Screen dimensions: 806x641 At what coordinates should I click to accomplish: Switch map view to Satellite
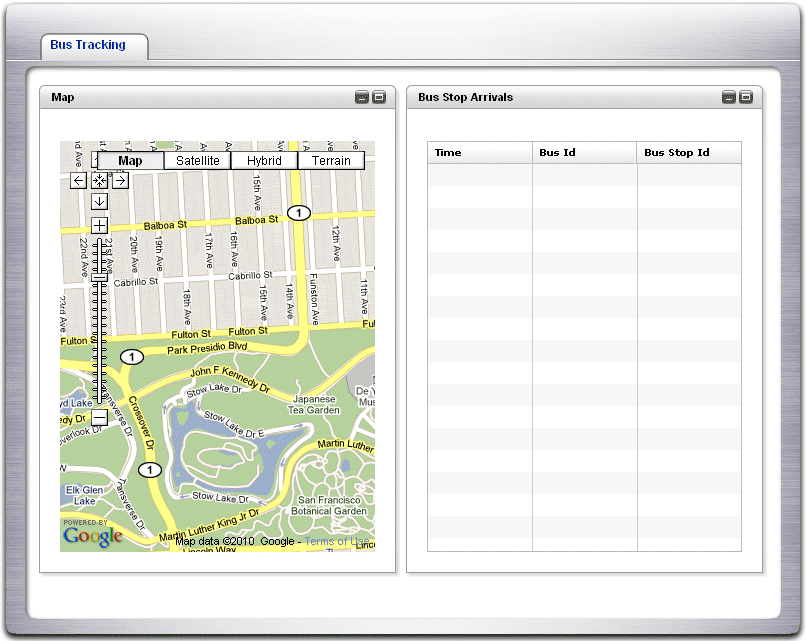[x=197, y=160]
